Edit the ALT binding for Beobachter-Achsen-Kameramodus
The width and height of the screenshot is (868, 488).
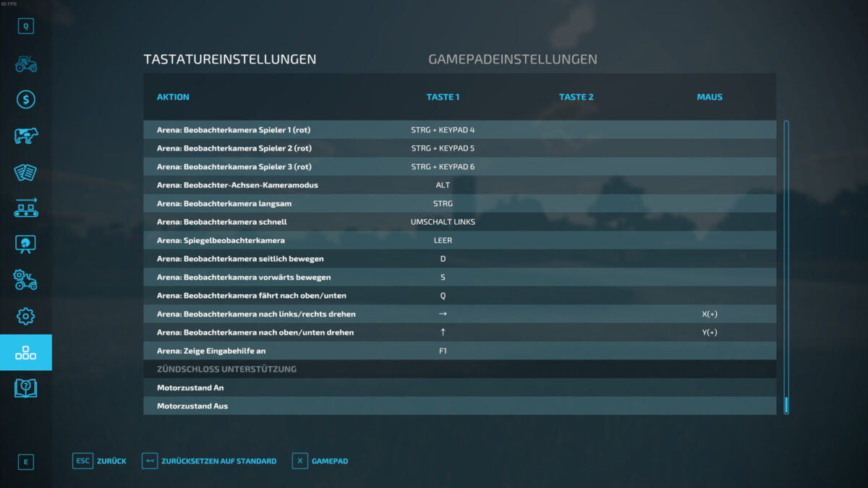pos(443,185)
